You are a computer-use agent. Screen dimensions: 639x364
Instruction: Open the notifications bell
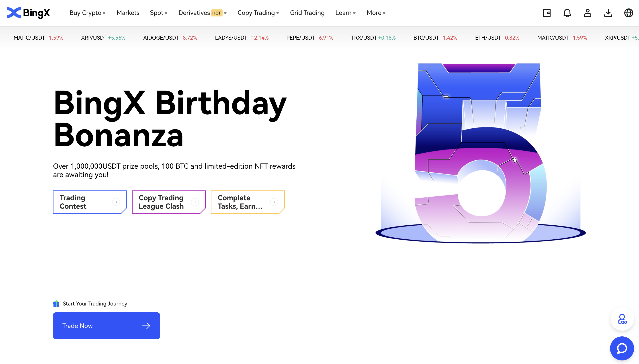(x=567, y=13)
